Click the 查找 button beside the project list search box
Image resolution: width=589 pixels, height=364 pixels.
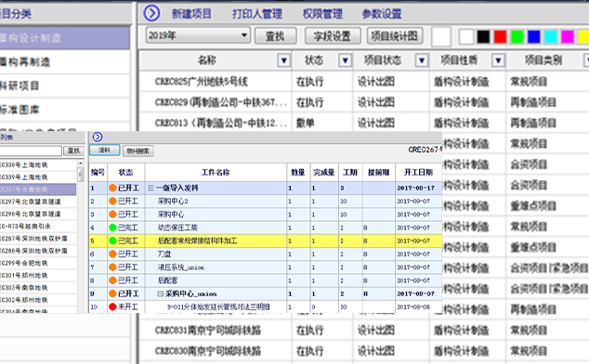click(x=73, y=151)
